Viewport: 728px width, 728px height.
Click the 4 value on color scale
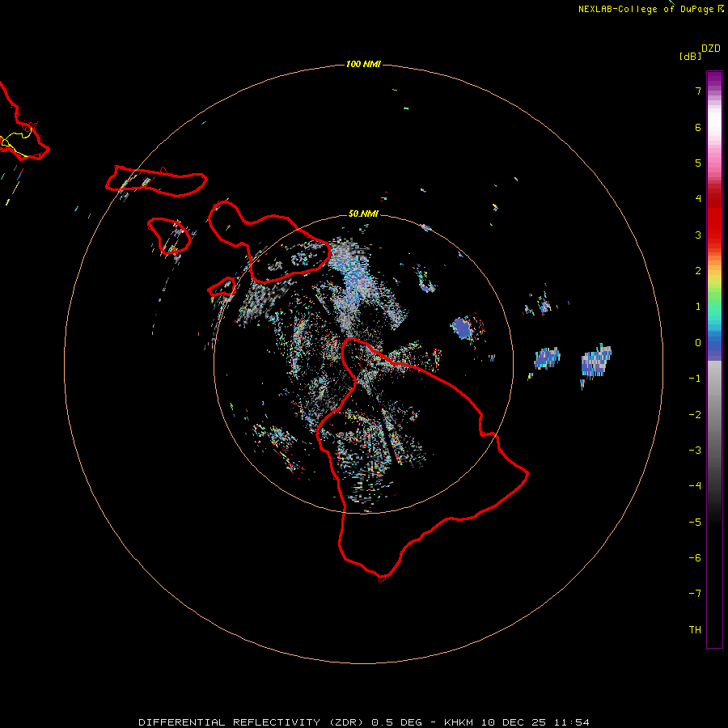pyautogui.click(x=698, y=199)
